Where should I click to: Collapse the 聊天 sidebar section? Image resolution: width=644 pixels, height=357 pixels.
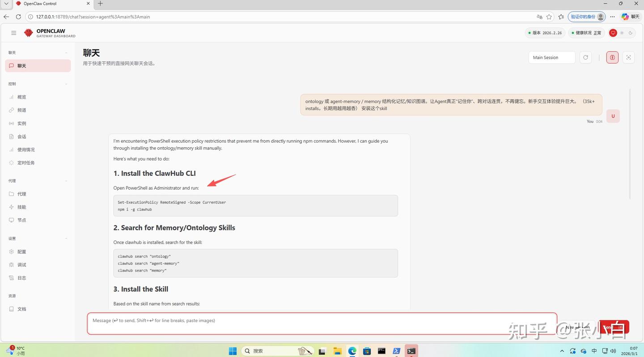click(66, 53)
